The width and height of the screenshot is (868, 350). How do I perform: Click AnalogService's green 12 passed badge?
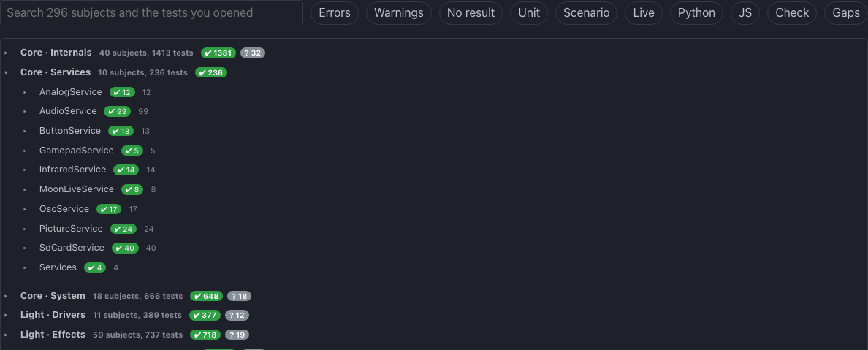tap(122, 93)
